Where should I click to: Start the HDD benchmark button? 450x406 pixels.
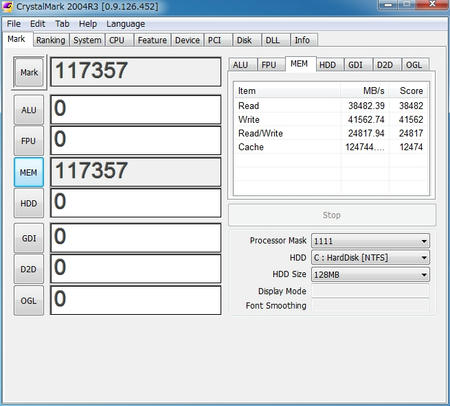coord(29,203)
